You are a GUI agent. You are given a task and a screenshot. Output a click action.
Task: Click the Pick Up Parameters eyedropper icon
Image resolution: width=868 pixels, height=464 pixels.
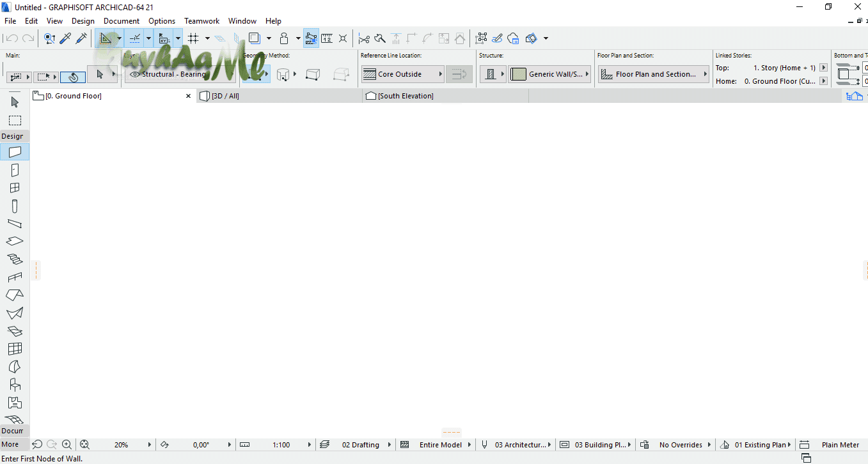coord(65,38)
